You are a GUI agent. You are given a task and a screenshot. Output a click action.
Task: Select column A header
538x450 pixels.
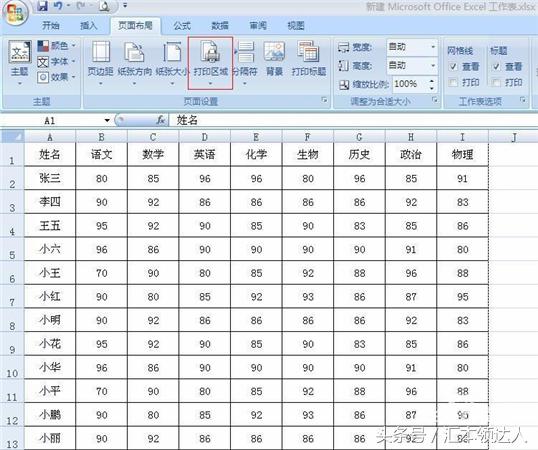[50, 137]
